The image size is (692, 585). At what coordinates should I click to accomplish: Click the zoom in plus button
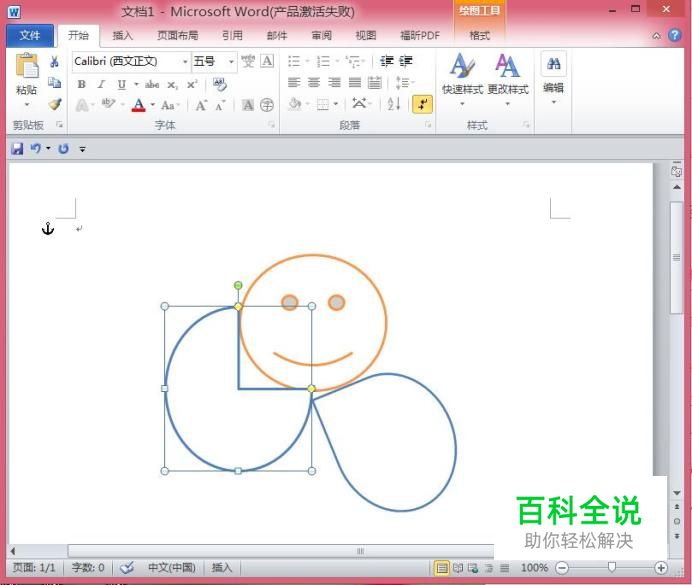pos(661,567)
